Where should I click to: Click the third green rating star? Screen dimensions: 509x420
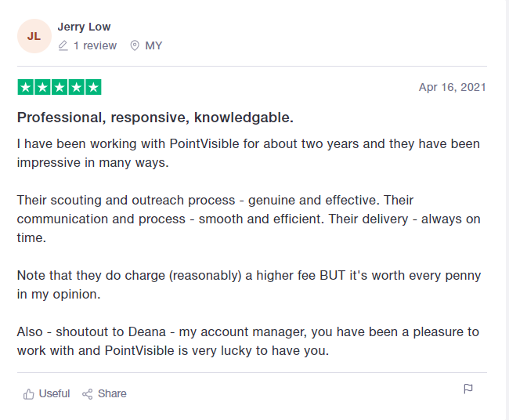coord(60,87)
